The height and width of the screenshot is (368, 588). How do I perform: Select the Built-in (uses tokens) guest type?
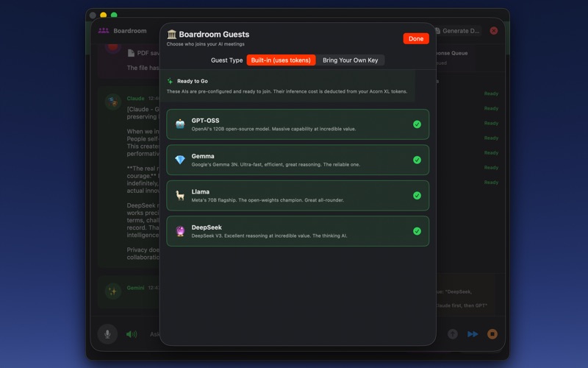(281, 60)
